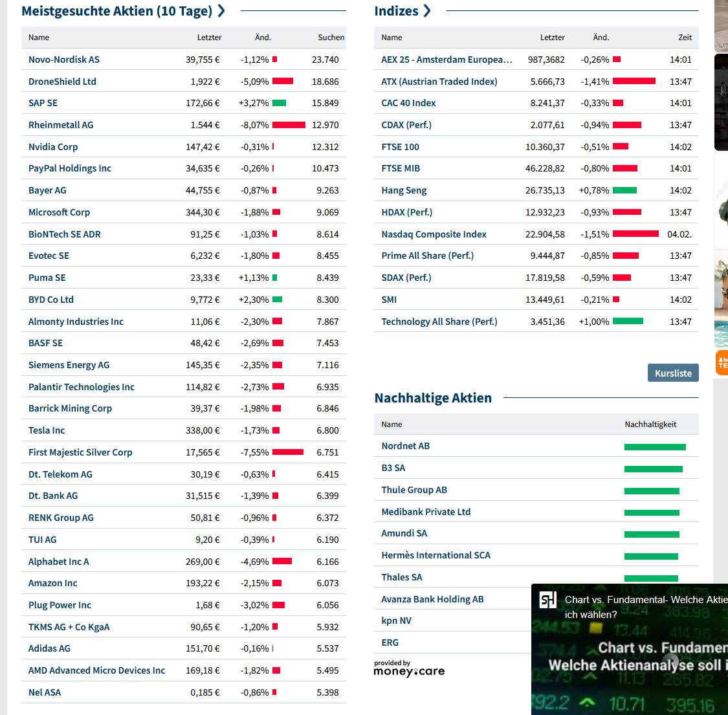Click the orange ad badge at right edge
The height and width of the screenshot is (715, 728).
point(722,362)
